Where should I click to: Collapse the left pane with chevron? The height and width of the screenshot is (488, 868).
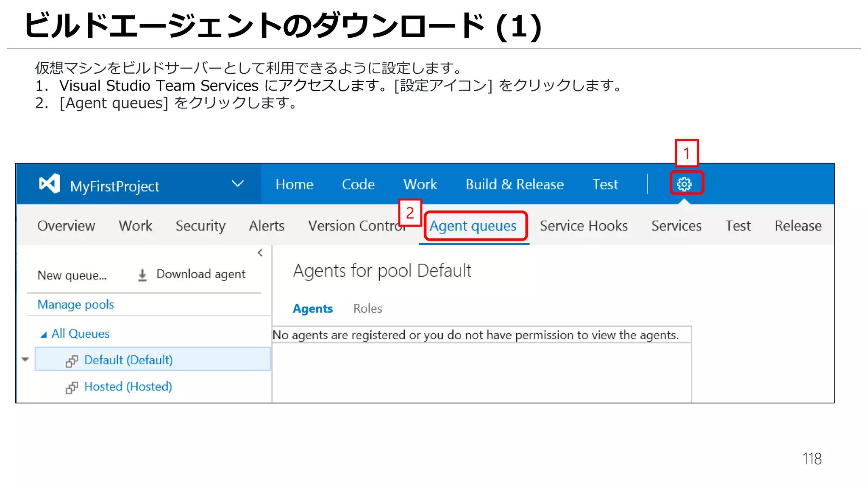260,253
